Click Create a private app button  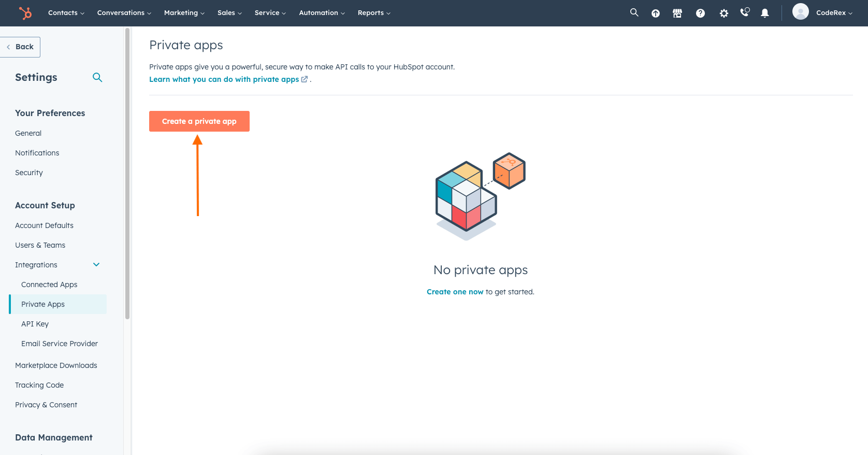199,121
